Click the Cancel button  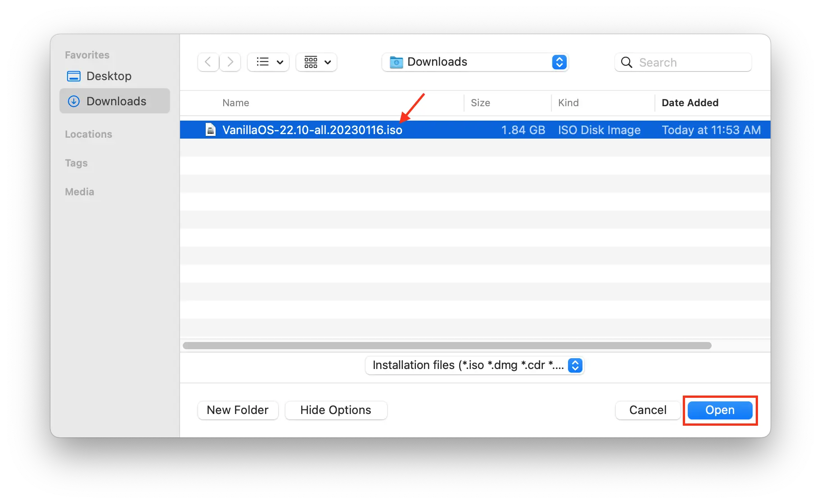point(648,410)
